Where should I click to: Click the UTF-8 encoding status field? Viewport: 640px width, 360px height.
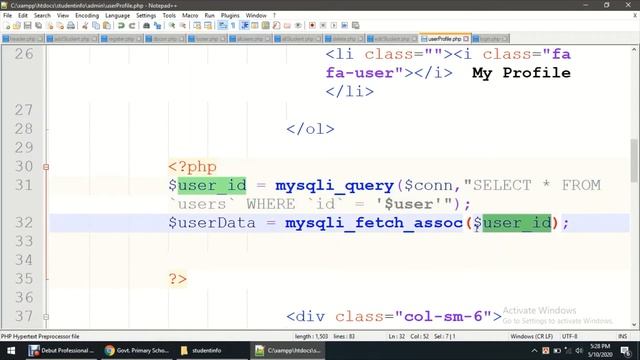569,336
